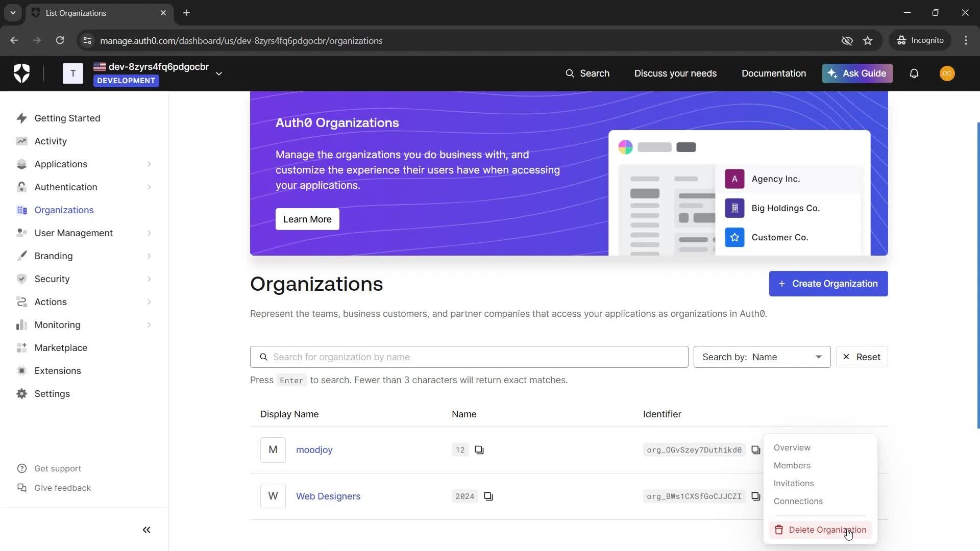Go back with the browser back arrow
Image resolution: width=980 pixels, height=551 pixels.
14,40
